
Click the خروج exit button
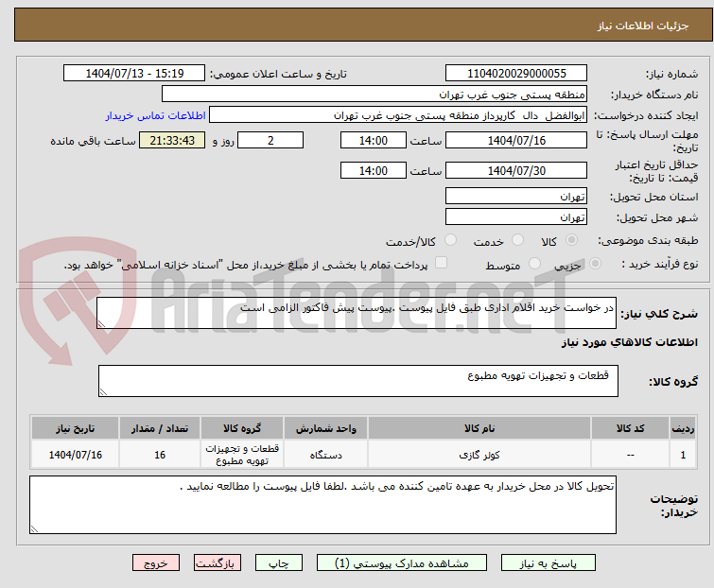pyautogui.click(x=156, y=563)
